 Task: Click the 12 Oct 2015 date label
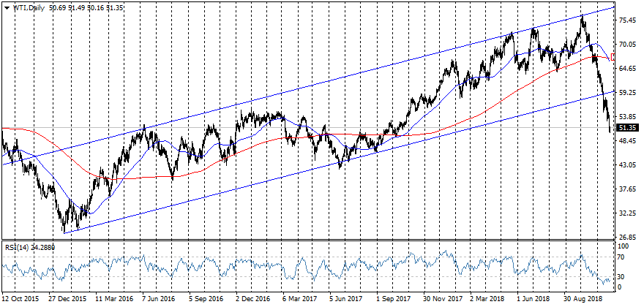tap(20, 300)
